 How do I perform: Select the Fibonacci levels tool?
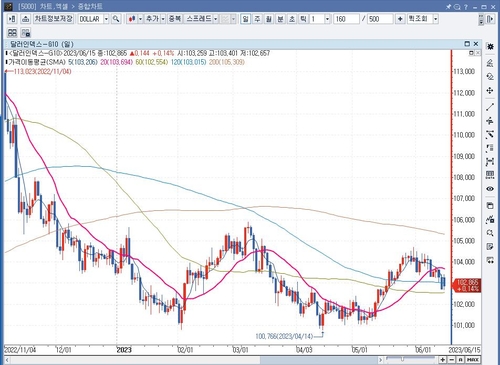(x=490, y=148)
